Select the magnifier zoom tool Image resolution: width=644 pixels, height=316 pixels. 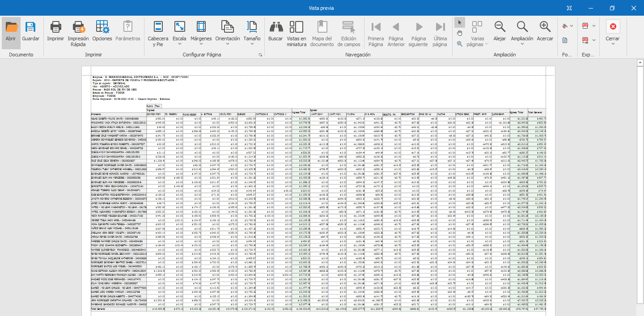460,44
